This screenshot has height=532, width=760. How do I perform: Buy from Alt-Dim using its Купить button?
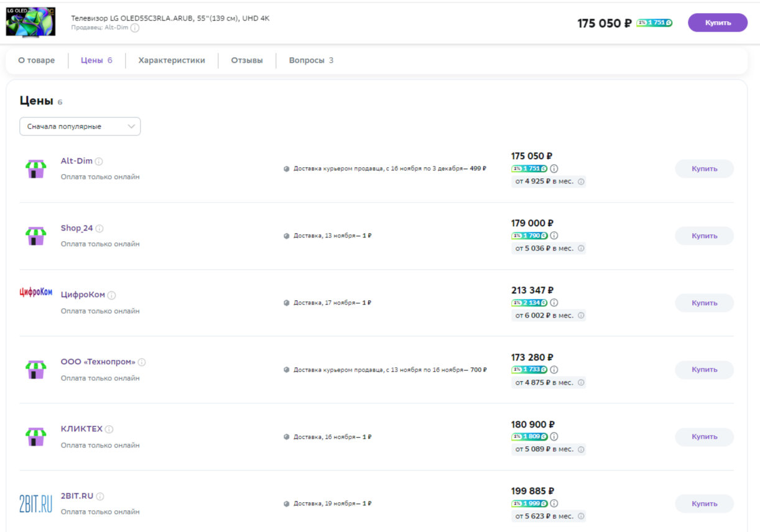[x=704, y=168]
